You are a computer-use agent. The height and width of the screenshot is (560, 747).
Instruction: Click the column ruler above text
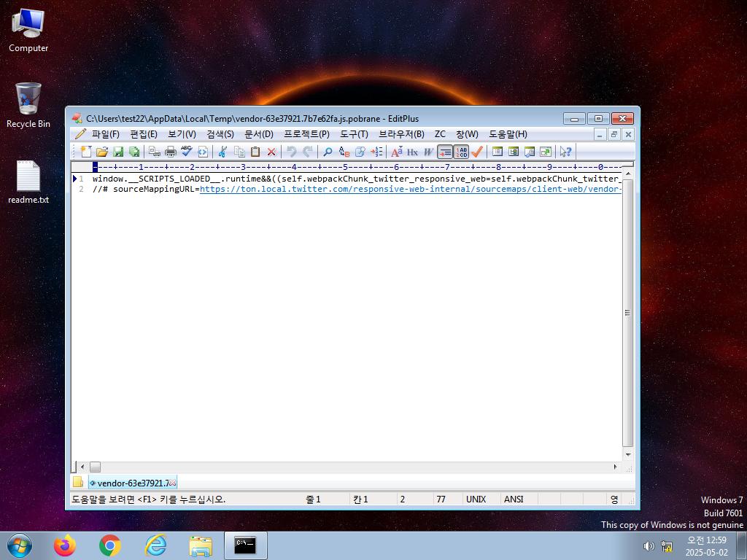point(357,167)
